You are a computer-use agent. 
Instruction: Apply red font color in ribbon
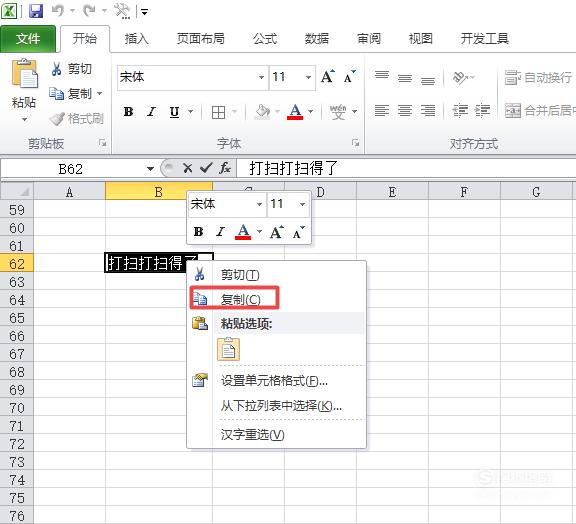295,112
